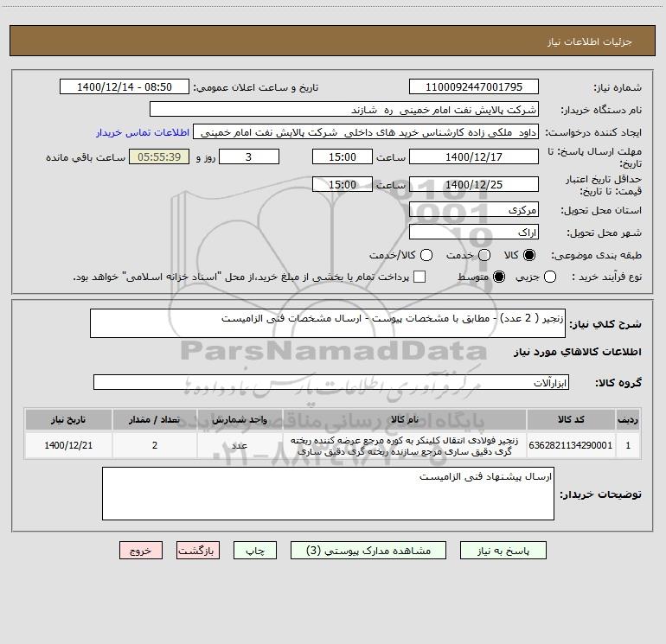The height and width of the screenshot is (644, 666).
Task: Open اطلاعات تماس خریدار link
Action: coord(143,132)
